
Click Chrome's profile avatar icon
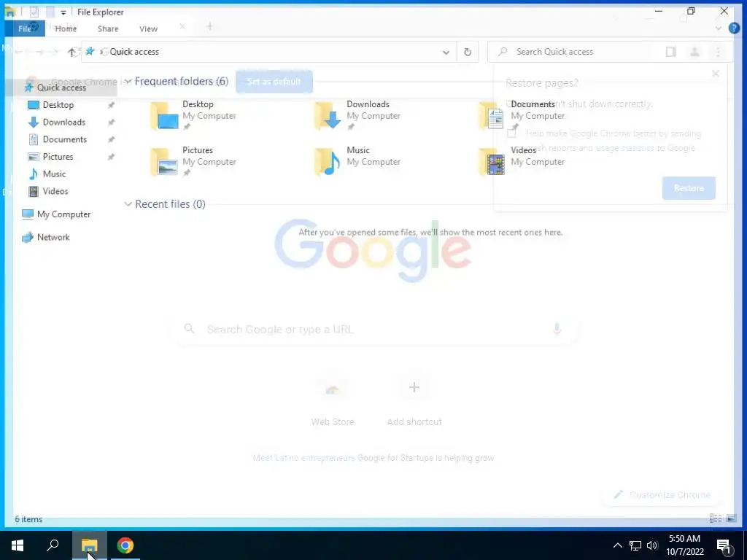pos(694,52)
